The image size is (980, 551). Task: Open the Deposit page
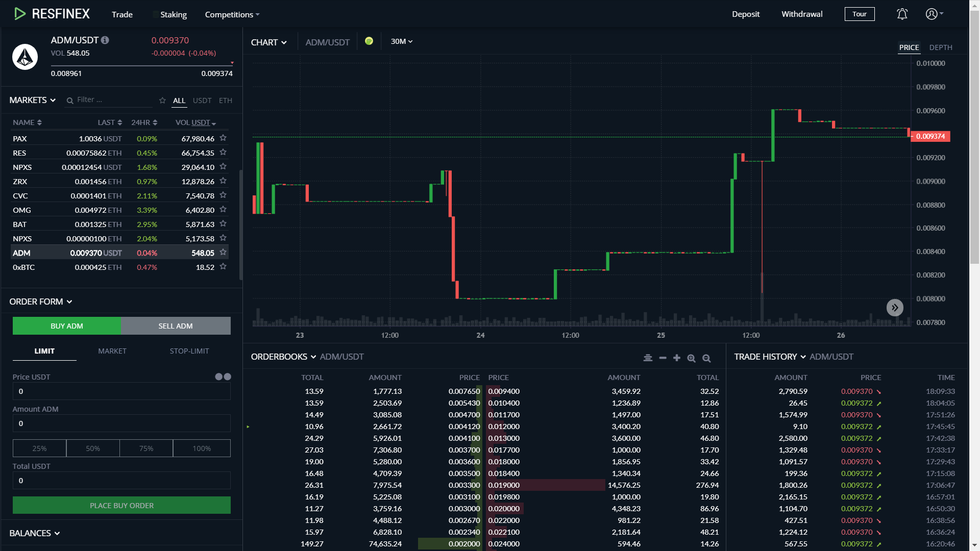[x=746, y=14]
